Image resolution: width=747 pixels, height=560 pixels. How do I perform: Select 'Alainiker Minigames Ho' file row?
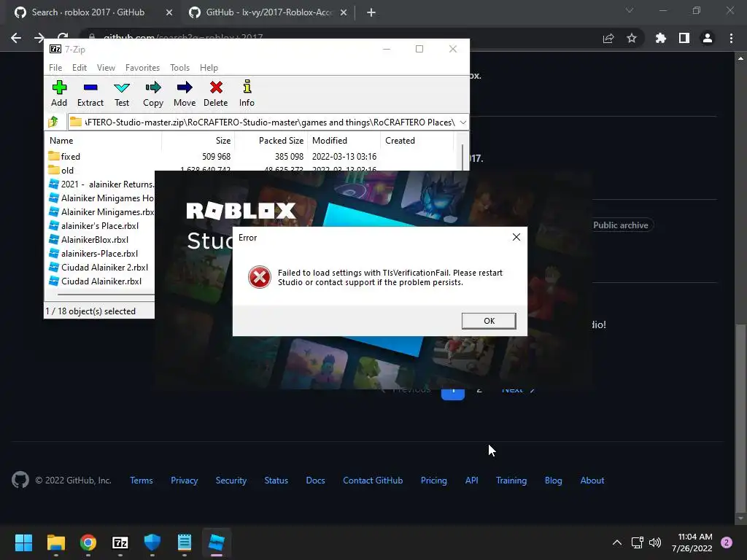tap(101, 198)
